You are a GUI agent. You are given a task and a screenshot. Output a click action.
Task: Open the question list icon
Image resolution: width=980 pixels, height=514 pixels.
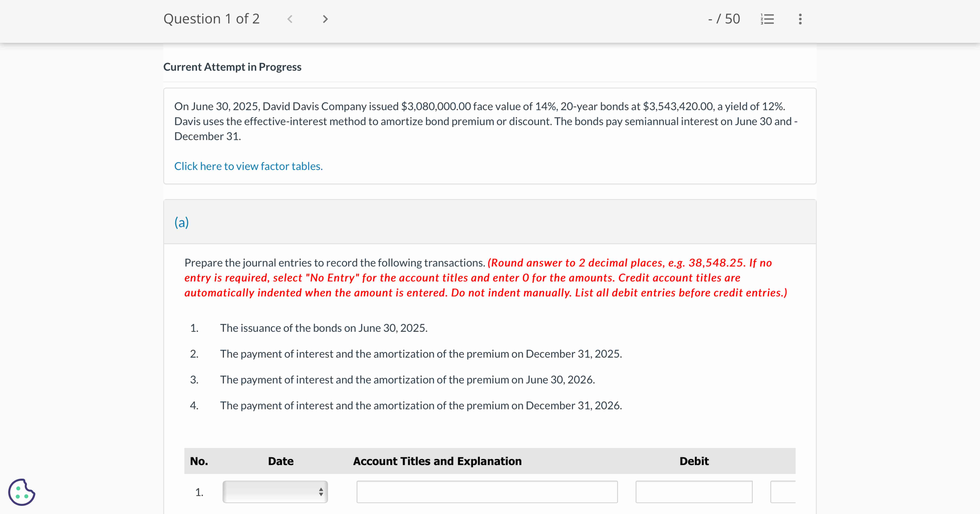pos(767,19)
